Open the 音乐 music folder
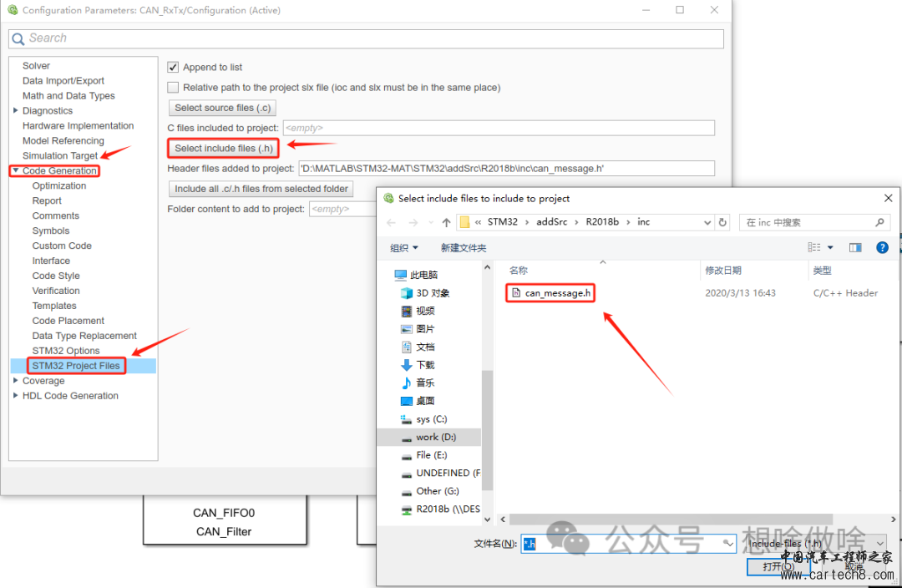This screenshot has width=902, height=588. coord(425,383)
